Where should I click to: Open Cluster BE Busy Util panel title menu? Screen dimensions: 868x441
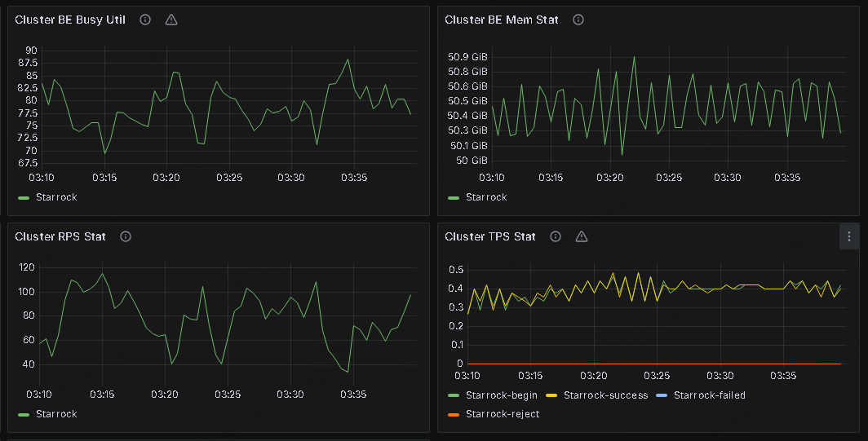[x=70, y=20]
